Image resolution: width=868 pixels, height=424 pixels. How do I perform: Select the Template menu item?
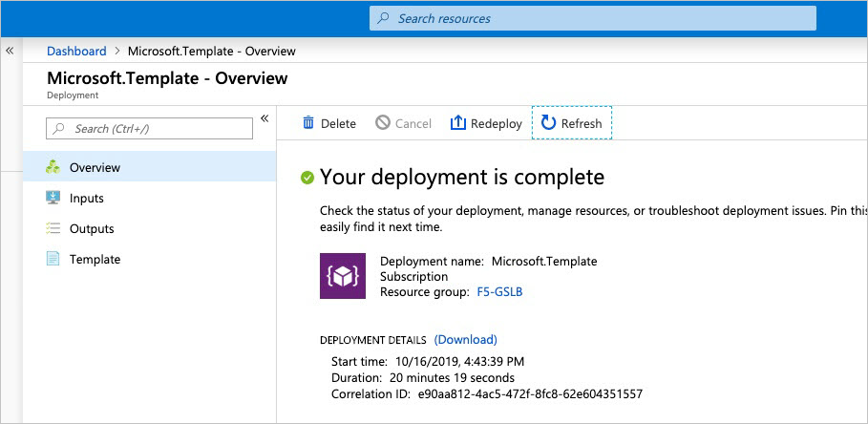point(95,259)
